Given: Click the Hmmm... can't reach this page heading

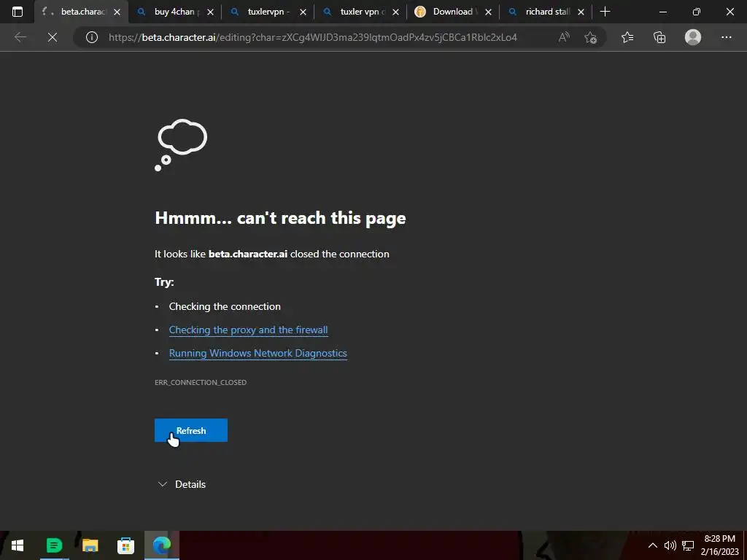Looking at the screenshot, I should (280, 218).
